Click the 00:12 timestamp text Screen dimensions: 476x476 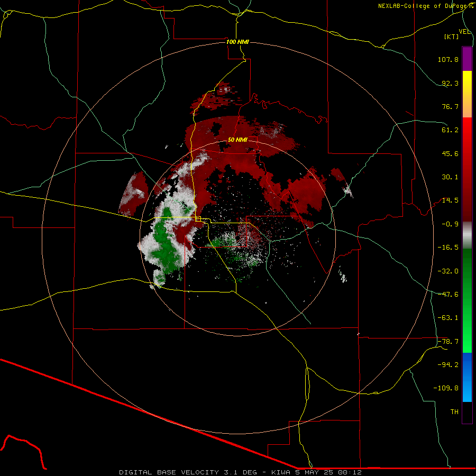click(350, 472)
